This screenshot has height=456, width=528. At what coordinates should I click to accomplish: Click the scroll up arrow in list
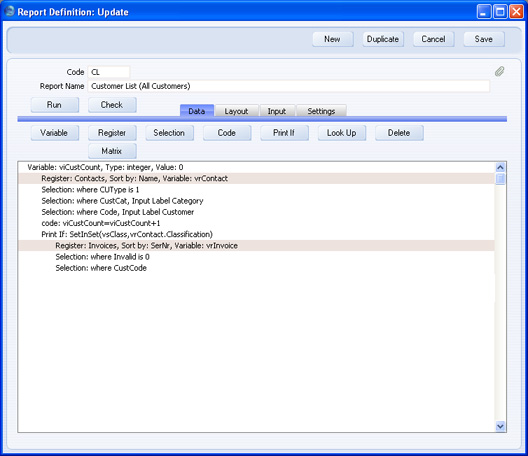pyautogui.click(x=500, y=167)
